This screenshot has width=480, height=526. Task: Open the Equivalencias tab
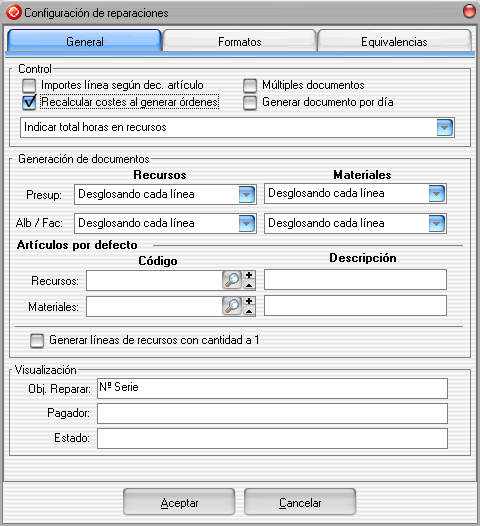394,41
